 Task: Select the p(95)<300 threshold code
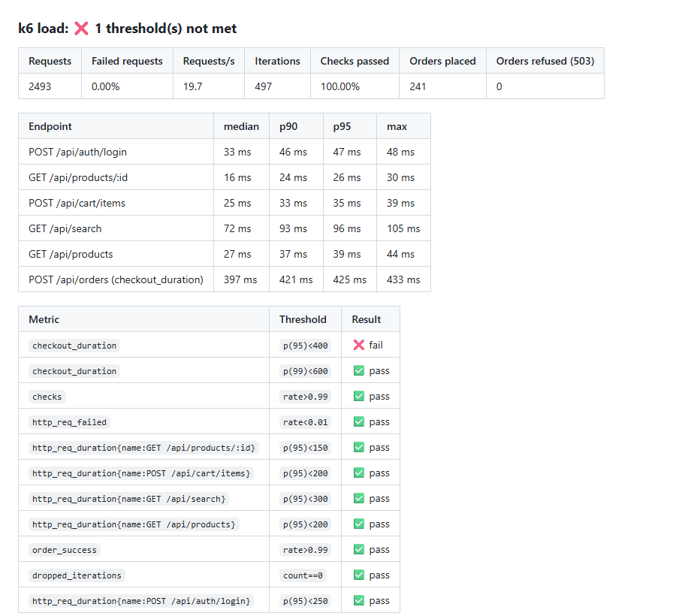coord(305,499)
